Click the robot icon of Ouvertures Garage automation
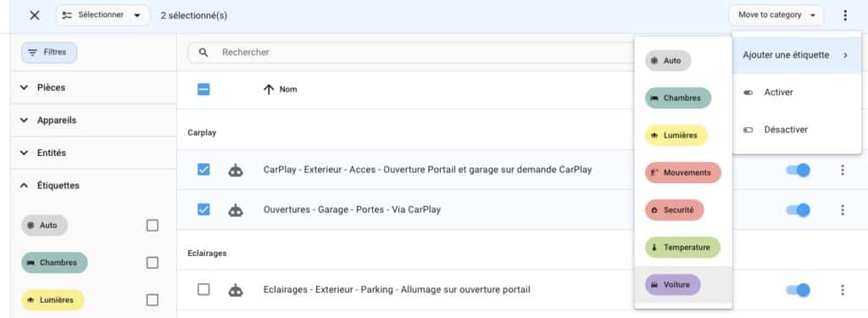 [x=236, y=210]
